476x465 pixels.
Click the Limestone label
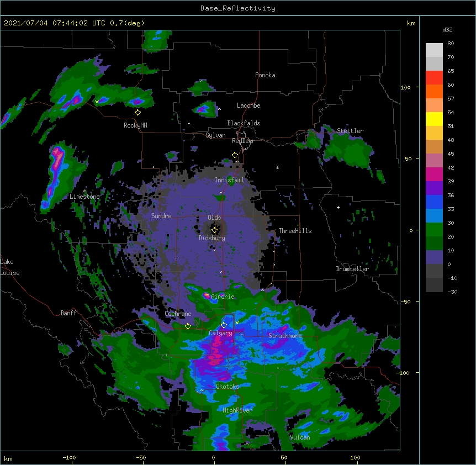tap(84, 197)
